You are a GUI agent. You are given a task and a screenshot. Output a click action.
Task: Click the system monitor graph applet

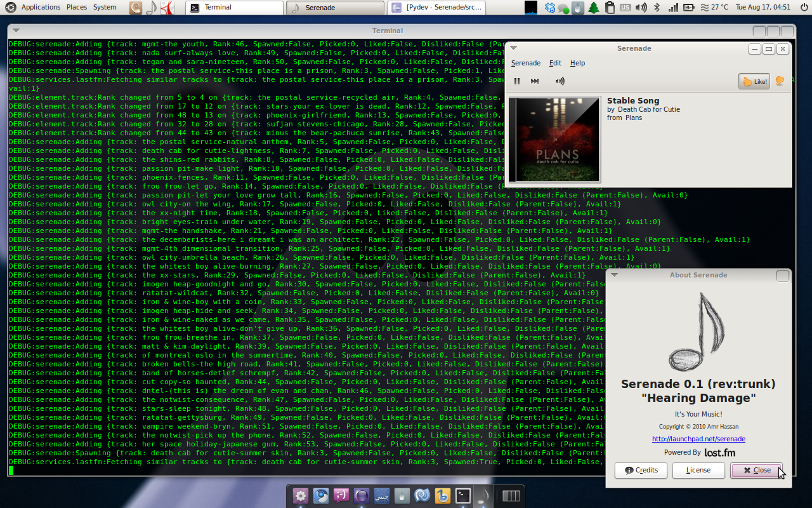pos(531,8)
